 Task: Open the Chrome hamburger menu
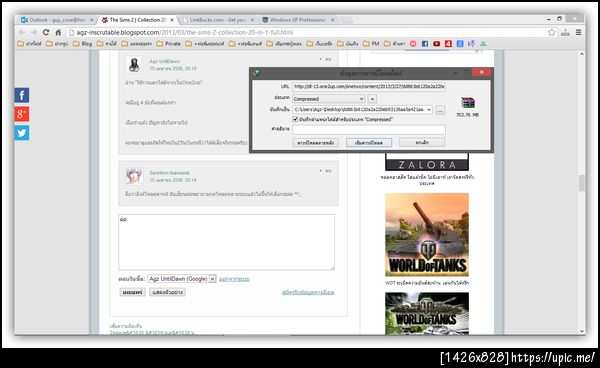click(x=579, y=33)
